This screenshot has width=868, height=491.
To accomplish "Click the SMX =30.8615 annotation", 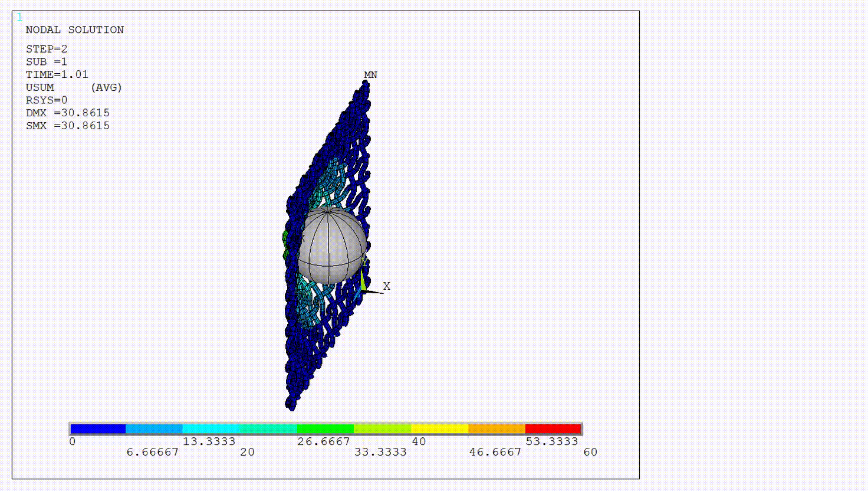I will pyautogui.click(x=67, y=125).
